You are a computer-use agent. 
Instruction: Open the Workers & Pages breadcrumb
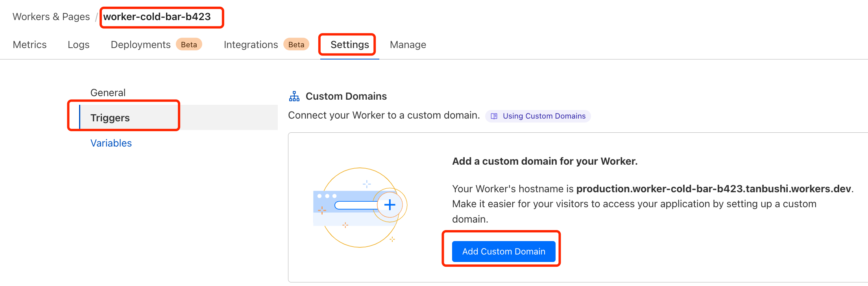pyautogui.click(x=51, y=17)
